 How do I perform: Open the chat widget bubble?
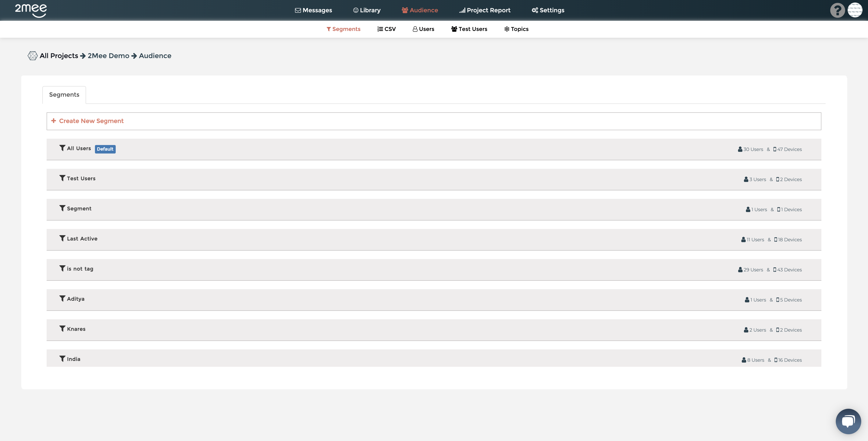click(848, 421)
